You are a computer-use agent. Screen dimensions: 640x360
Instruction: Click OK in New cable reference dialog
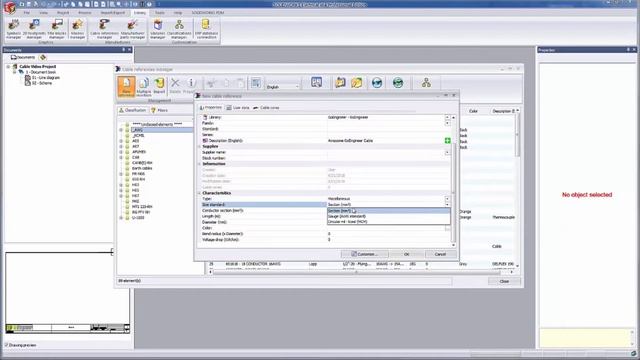point(406,254)
